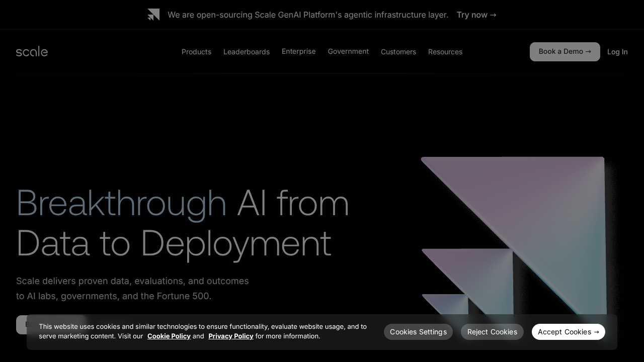The image size is (644, 362).
Task: Open the Products menu
Action: [196, 52]
